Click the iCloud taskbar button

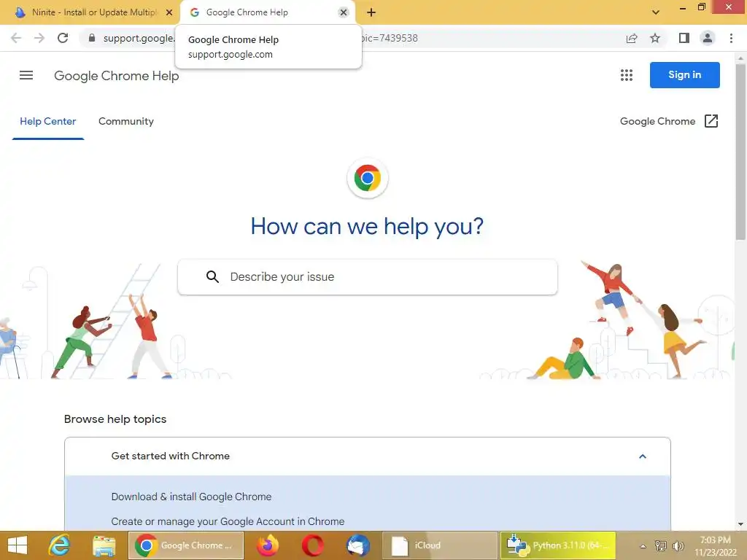pyautogui.click(x=439, y=545)
